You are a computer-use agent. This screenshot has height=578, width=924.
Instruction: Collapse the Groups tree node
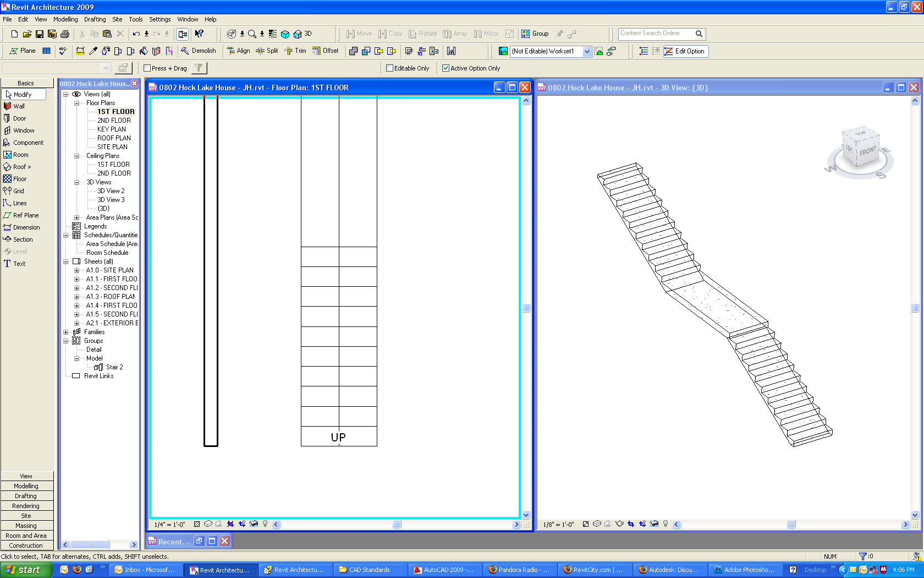coord(66,341)
